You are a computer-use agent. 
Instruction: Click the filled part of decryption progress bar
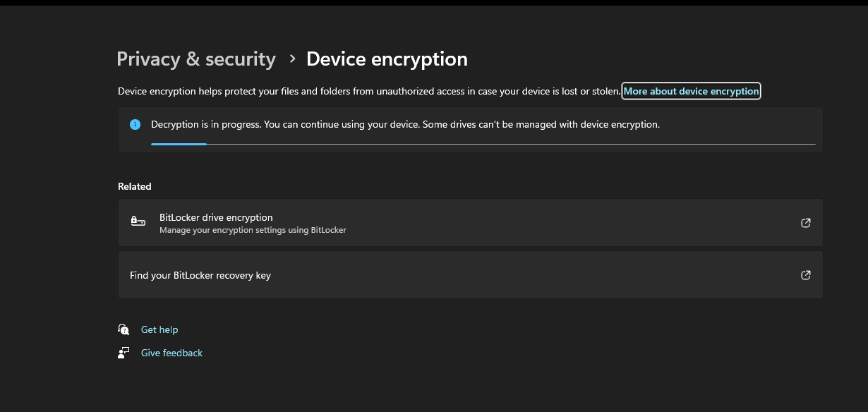point(179,144)
